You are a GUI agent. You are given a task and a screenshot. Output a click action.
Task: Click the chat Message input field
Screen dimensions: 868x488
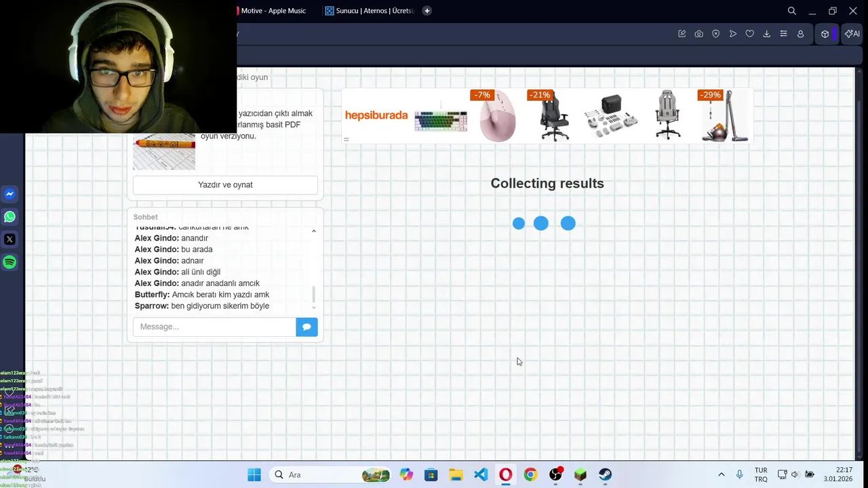click(x=214, y=327)
